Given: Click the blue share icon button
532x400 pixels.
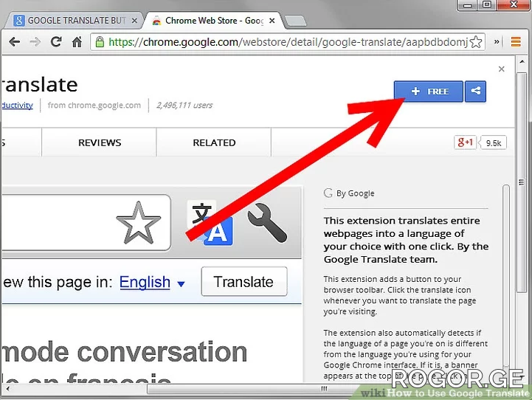Looking at the screenshot, I should pyautogui.click(x=475, y=92).
